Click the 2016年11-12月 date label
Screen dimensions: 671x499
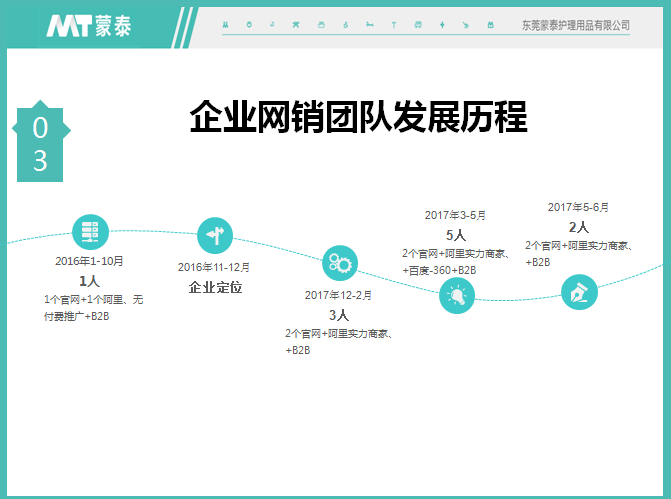(214, 267)
